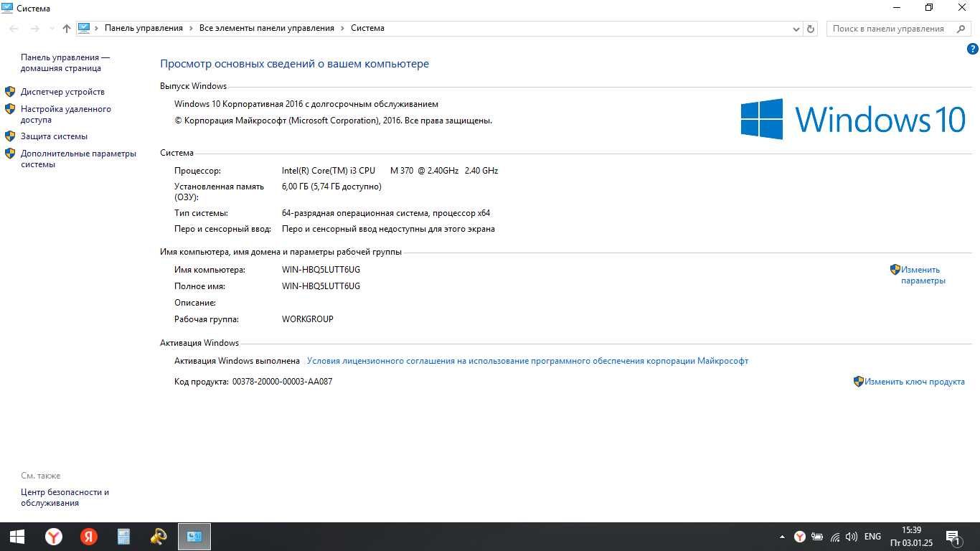Viewport: 980px width, 551px height.
Task: Click 'Система' breadcrumb segment
Action: click(x=367, y=28)
